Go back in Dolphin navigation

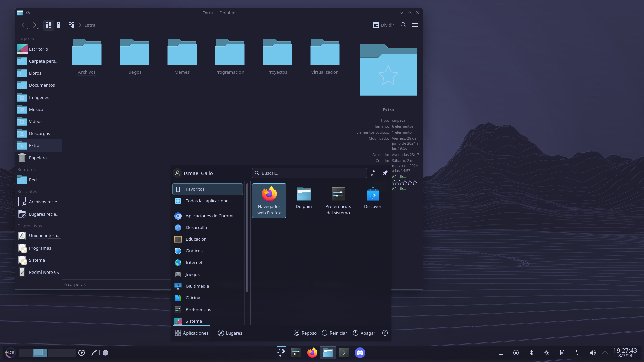(x=23, y=25)
